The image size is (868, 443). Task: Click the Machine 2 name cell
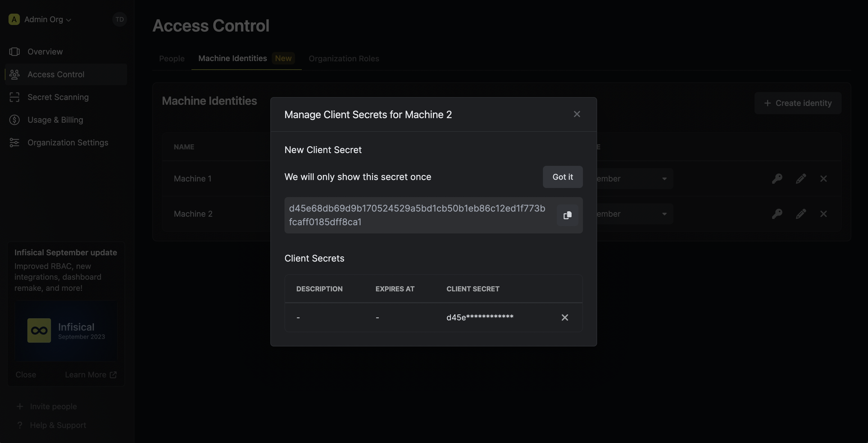[x=193, y=214]
